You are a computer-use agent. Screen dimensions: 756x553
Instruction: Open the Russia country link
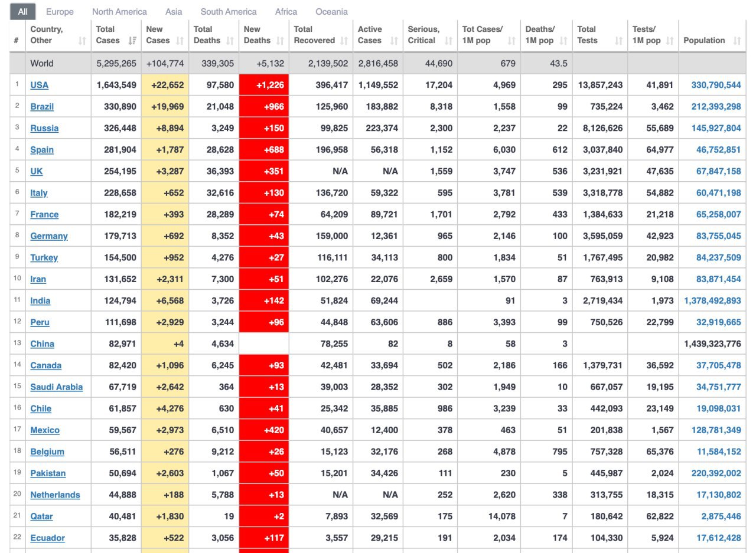44,128
